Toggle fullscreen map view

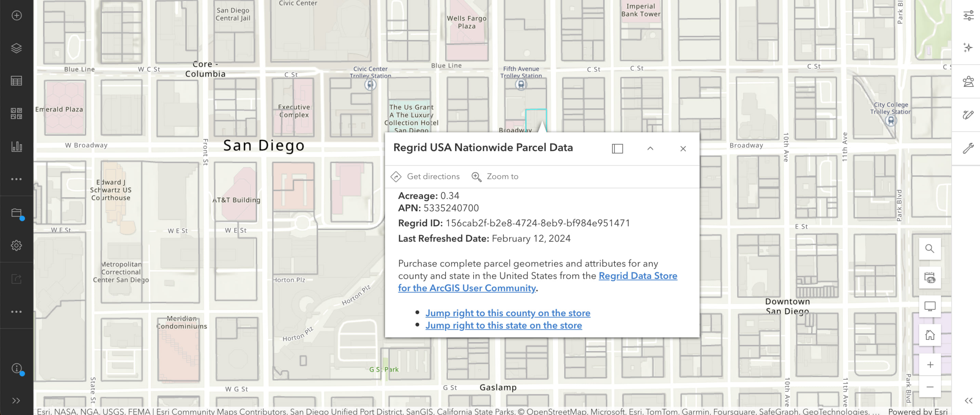click(x=930, y=306)
